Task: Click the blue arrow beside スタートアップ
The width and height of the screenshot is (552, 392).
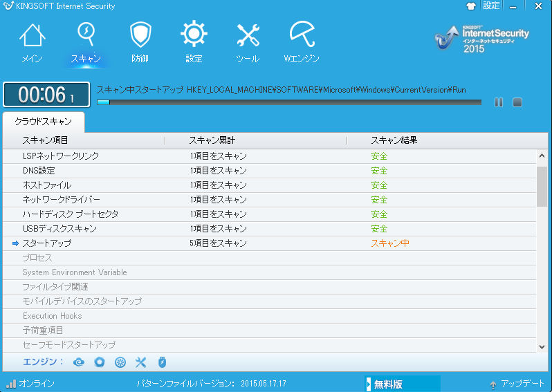Action: point(15,243)
